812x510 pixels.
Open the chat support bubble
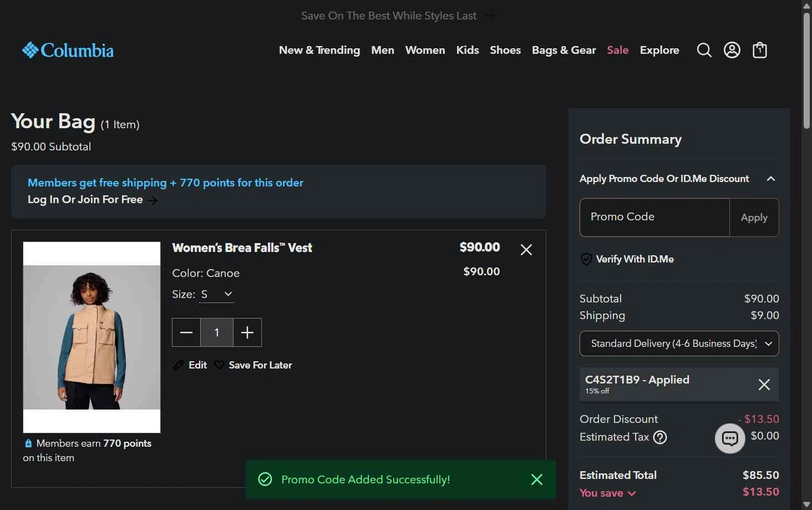729,438
